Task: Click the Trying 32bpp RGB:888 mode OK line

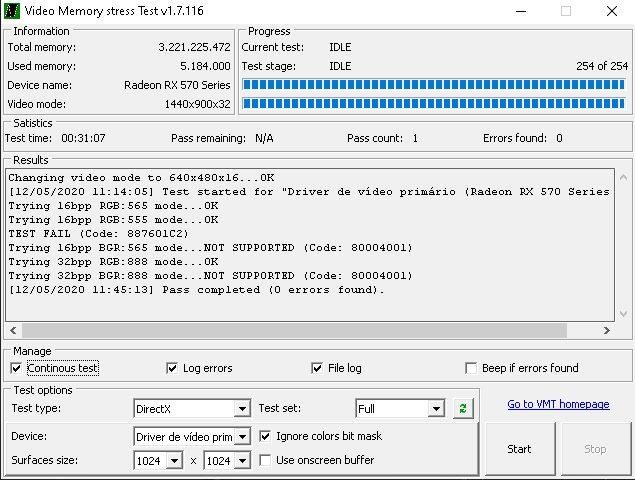Action: click(113, 262)
